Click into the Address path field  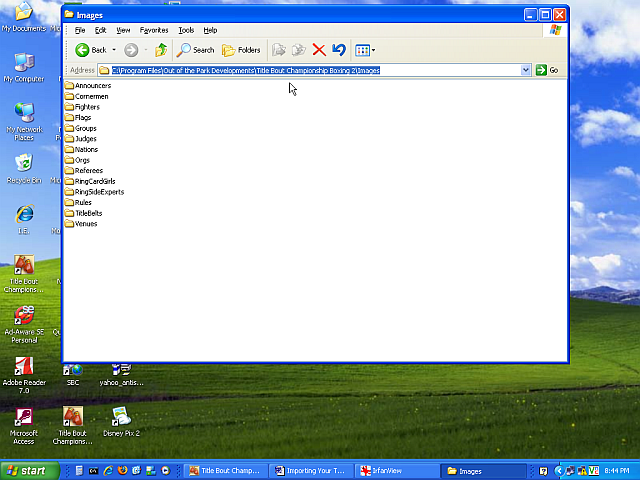309,70
